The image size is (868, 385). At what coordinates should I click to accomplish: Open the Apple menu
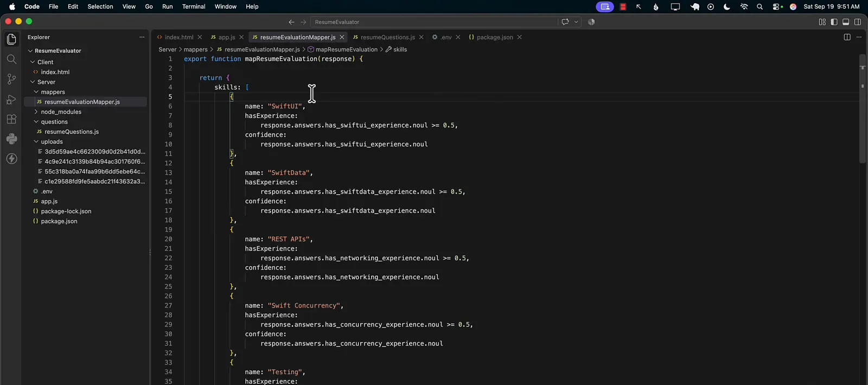click(x=12, y=7)
